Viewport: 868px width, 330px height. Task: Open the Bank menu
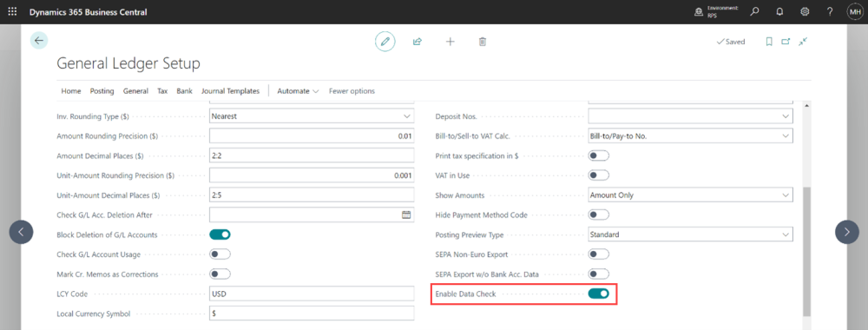point(184,91)
